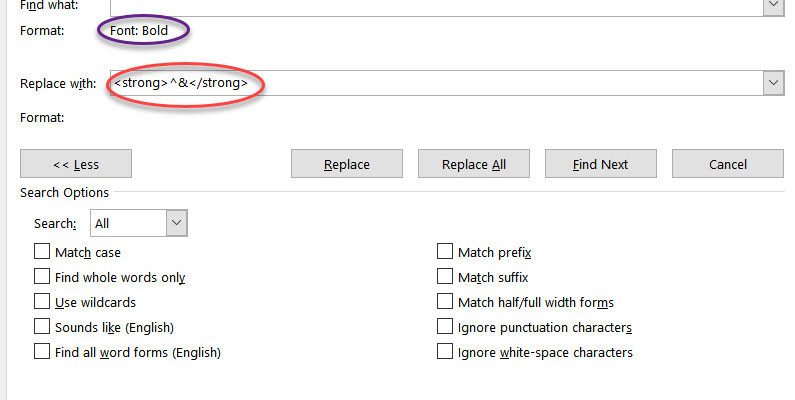Check the Match case checkbox
The image size is (795, 400).
pyautogui.click(x=42, y=251)
